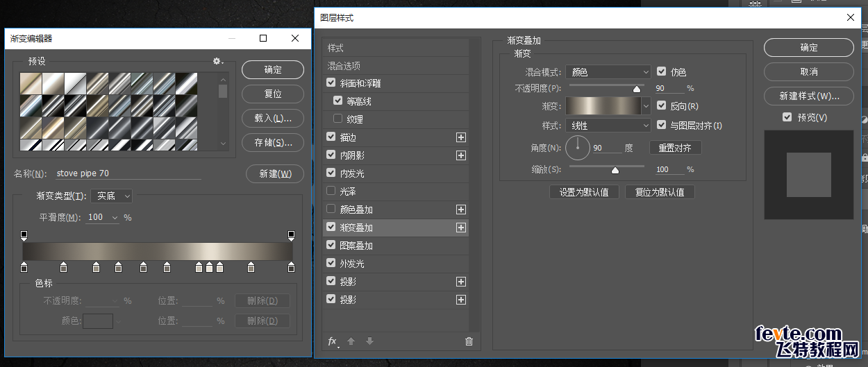The image size is (868, 367).
Task: Click the plus icon next to 描边
Action: click(460, 137)
